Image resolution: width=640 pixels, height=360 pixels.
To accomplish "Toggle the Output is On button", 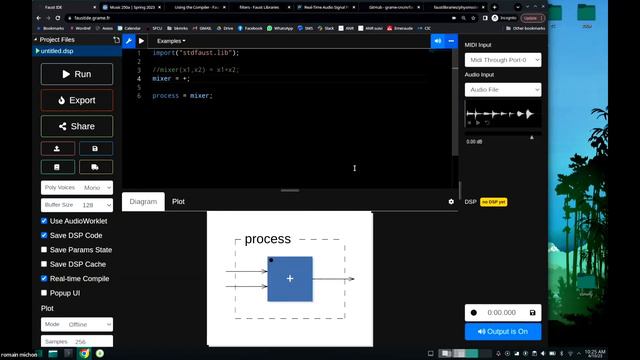I will (503, 331).
